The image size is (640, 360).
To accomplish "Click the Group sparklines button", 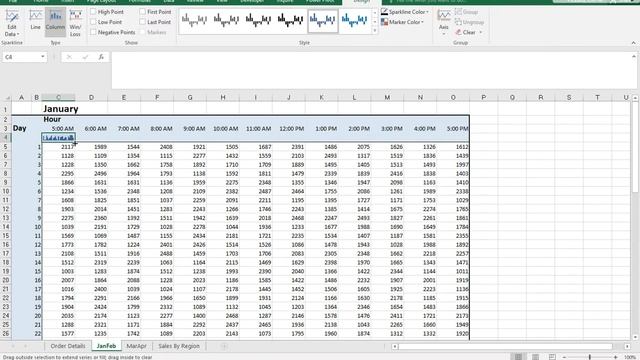I will tap(466, 12).
